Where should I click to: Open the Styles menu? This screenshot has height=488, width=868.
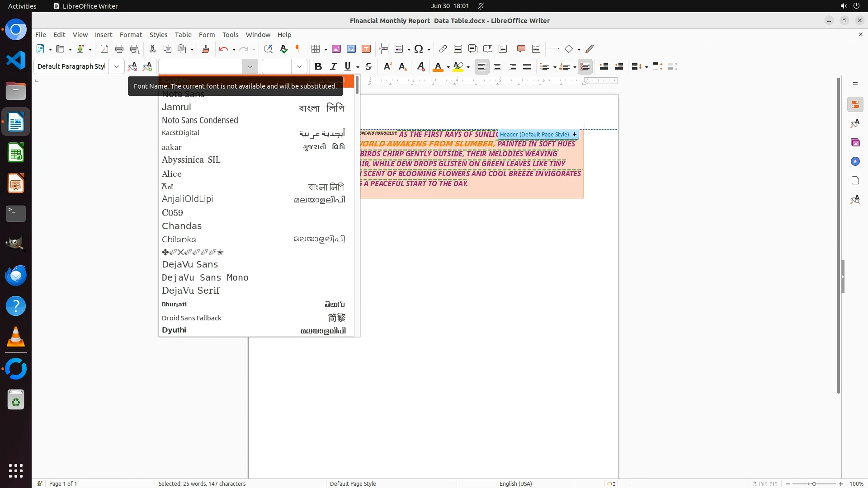coord(158,34)
